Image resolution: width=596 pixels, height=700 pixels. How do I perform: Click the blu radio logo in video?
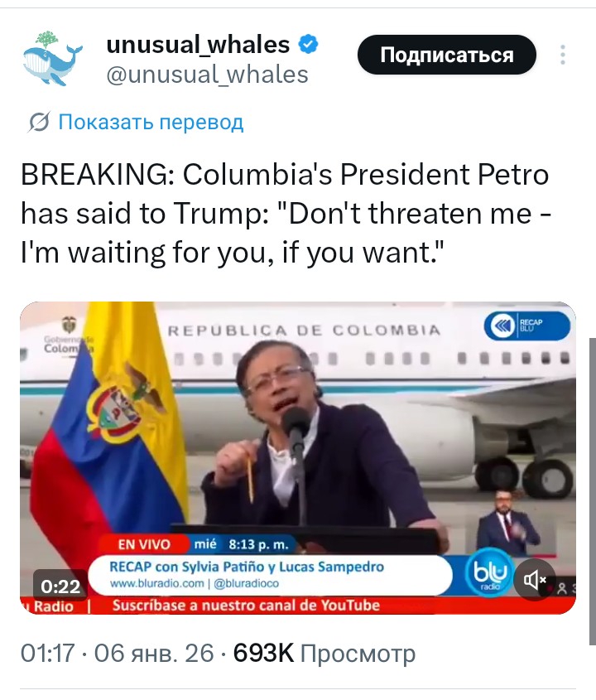(490, 573)
